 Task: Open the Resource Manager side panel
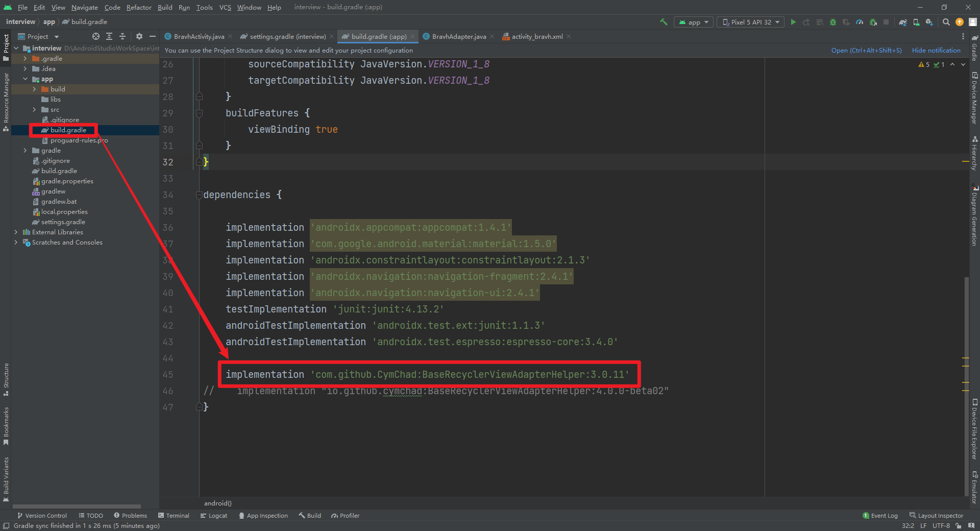(6, 102)
